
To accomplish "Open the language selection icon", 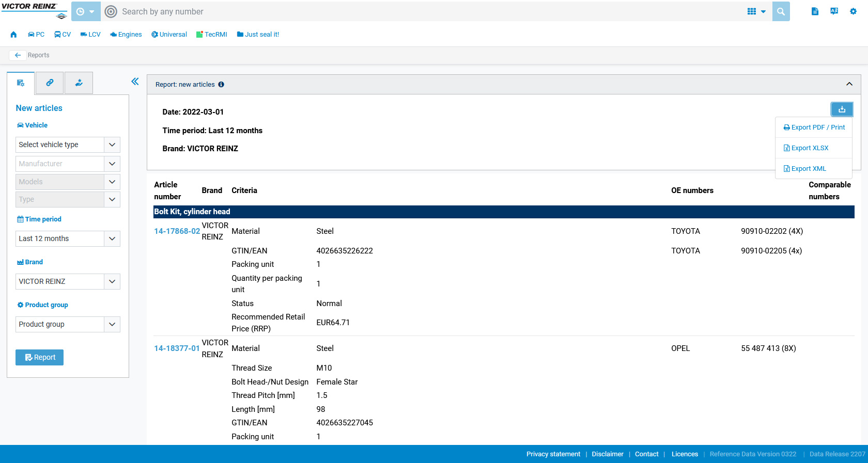I will coord(834,11).
